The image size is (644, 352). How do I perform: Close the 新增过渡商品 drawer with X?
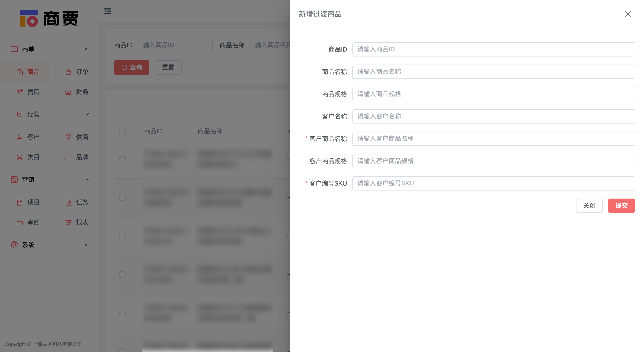pos(627,14)
